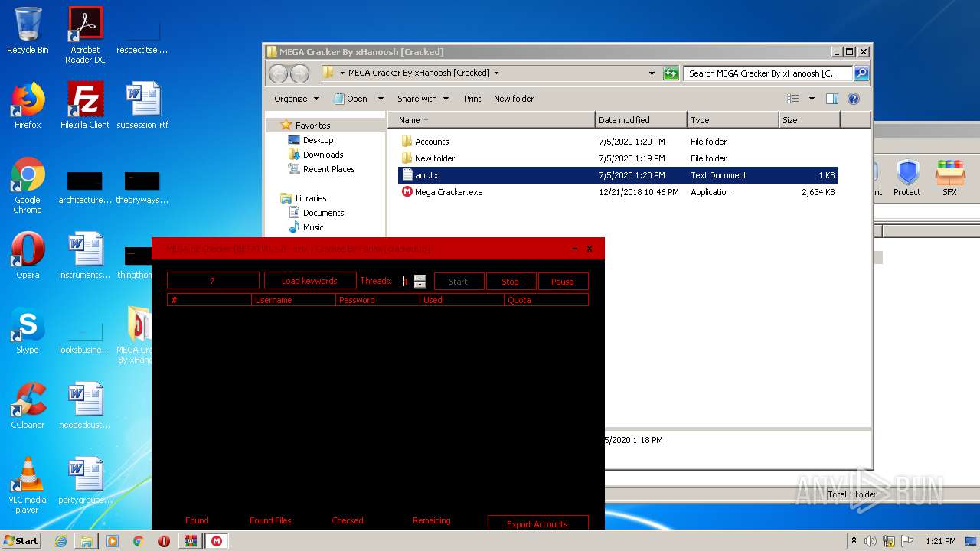The height and width of the screenshot is (551, 980).
Task: Open Firefox desktop shortcut
Action: point(28,106)
